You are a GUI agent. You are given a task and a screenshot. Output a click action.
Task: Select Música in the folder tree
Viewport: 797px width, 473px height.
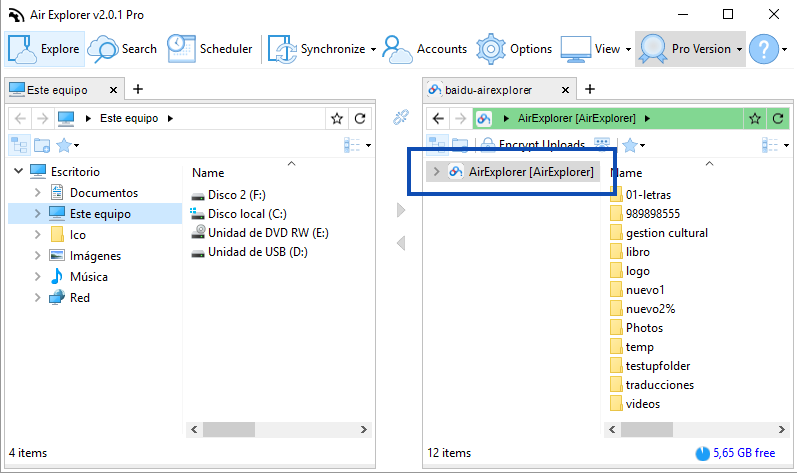[x=88, y=277]
